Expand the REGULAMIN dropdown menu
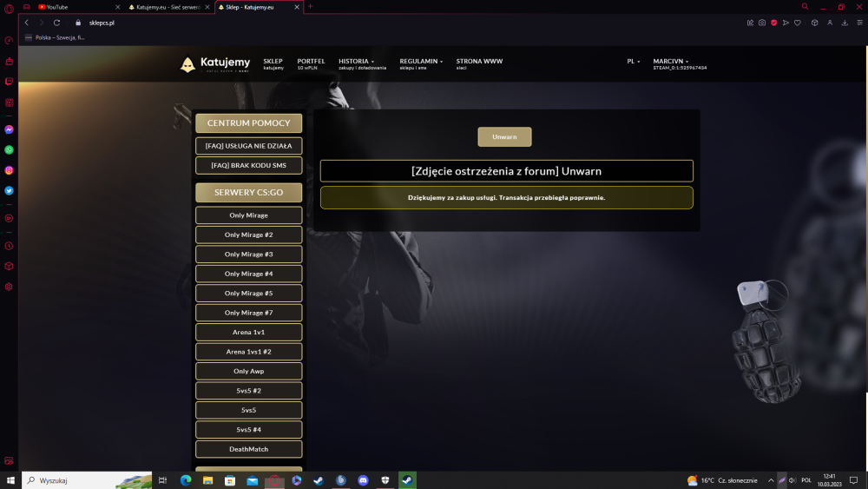The width and height of the screenshot is (868, 489). click(x=421, y=63)
